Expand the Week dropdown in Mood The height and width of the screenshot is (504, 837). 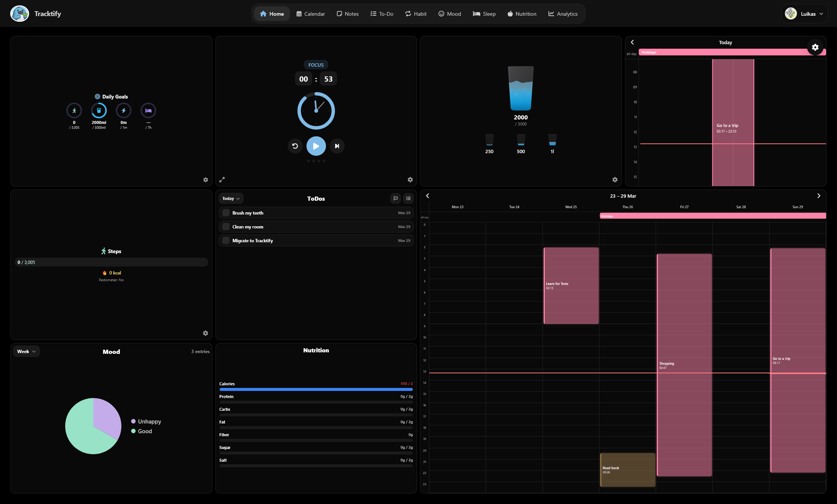[26, 351]
